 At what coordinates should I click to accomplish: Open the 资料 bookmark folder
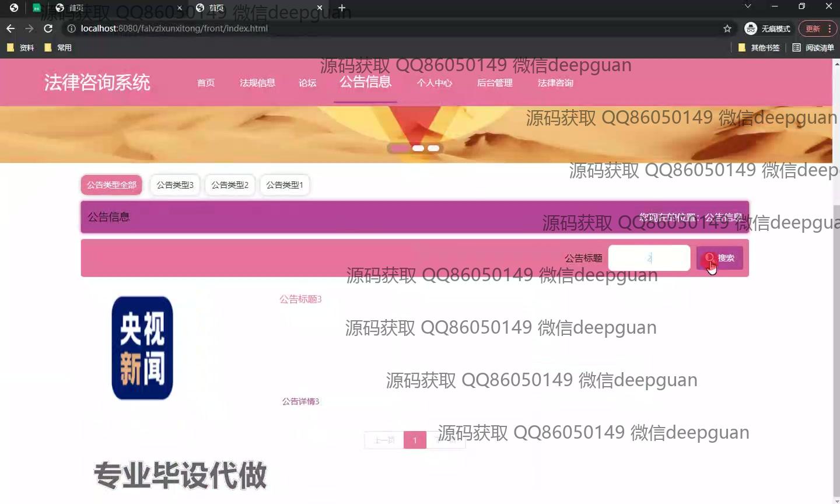[x=20, y=48]
